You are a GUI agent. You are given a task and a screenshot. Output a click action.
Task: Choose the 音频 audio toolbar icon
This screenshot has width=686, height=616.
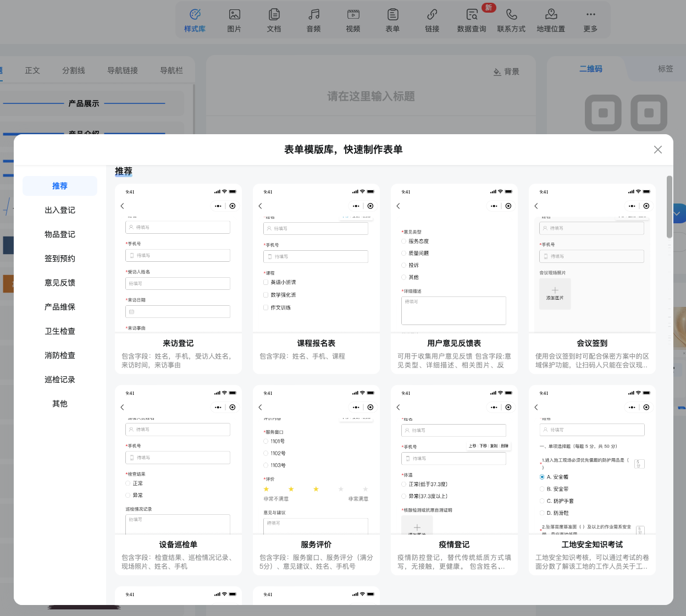(313, 20)
